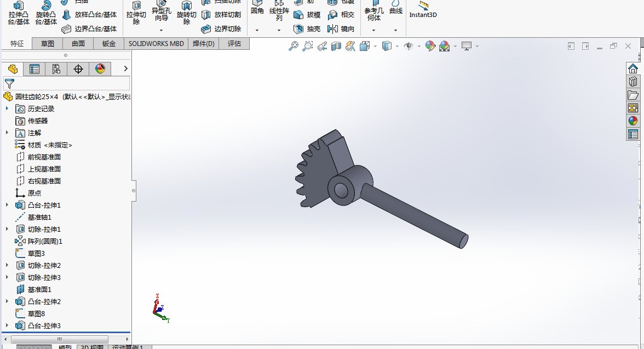Switch to the FeatureManager design tree tab
The height and width of the screenshot is (349, 644).
point(13,69)
